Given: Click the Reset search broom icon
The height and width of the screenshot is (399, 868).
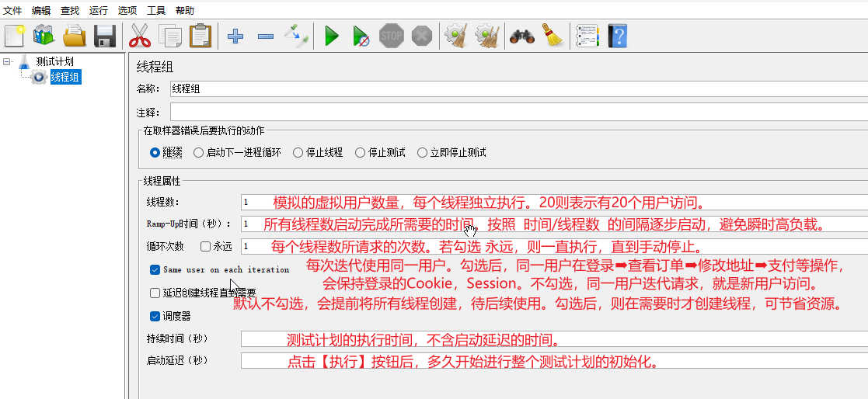Looking at the screenshot, I should [x=552, y=36].
